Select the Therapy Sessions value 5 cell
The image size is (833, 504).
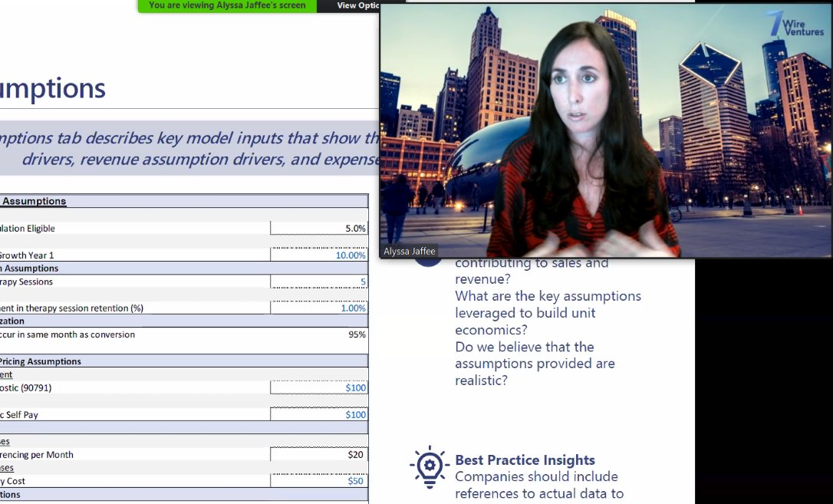coord(319,282)
